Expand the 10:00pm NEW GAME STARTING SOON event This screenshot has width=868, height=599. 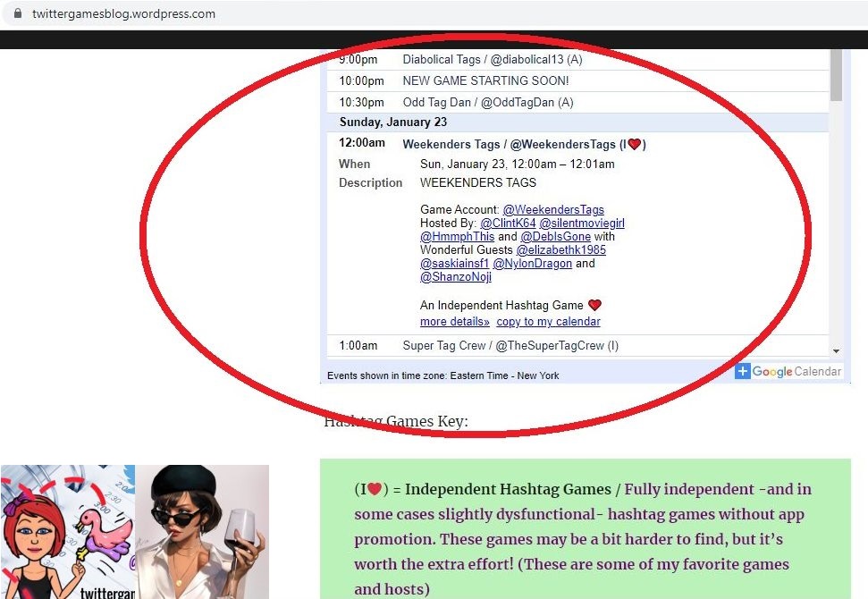pos(485,80)
